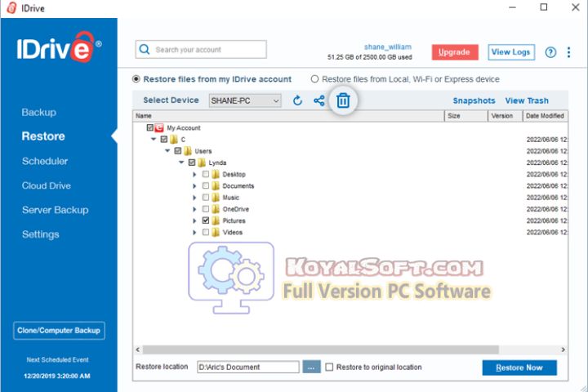Click the red Upgrade button
588x392 pixels.
coord(455,52)
